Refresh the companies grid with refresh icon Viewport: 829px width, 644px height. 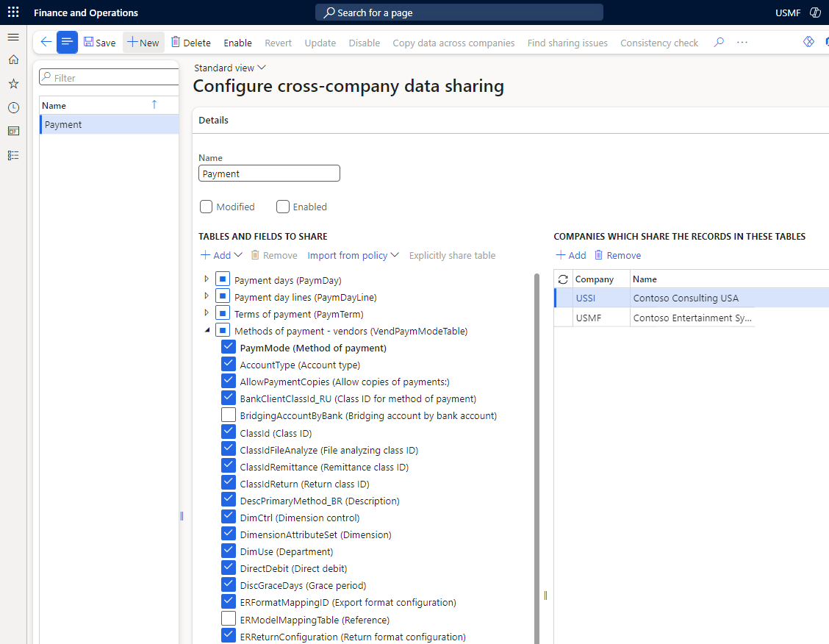pos(562,279)
